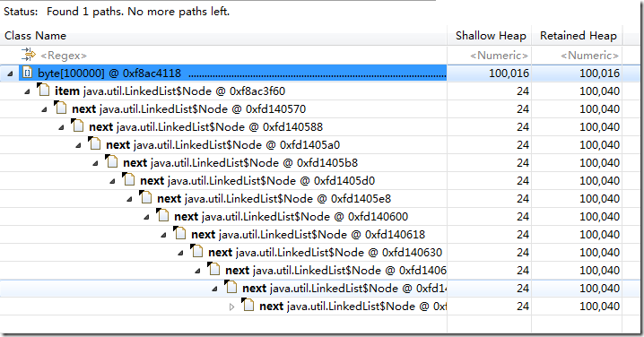Click the object icon of node 0xfd1405b8
The width and height of the screenshot is (644, 337).
[x=111, y=161]
